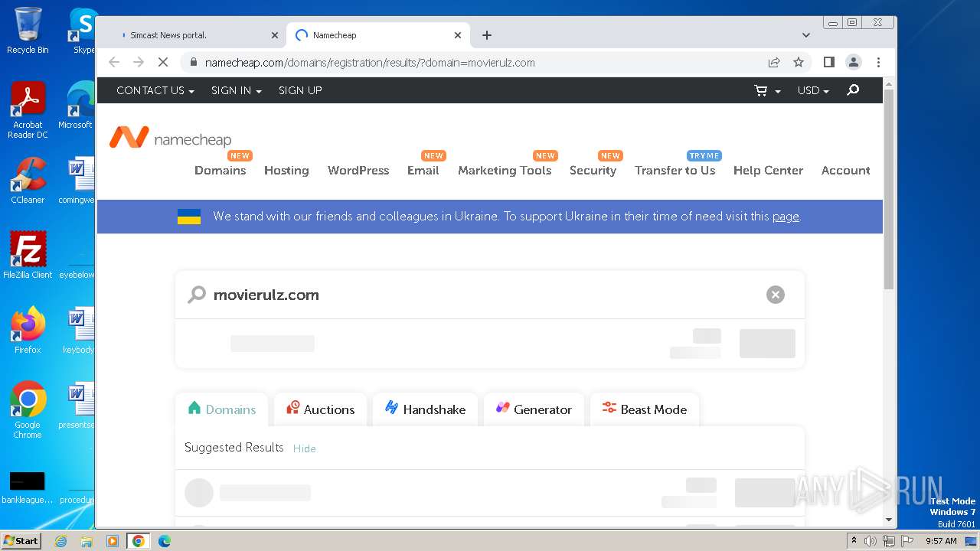Open a new browser tab
This screenshot has height=551, width=980.
[x=487, y=35]
